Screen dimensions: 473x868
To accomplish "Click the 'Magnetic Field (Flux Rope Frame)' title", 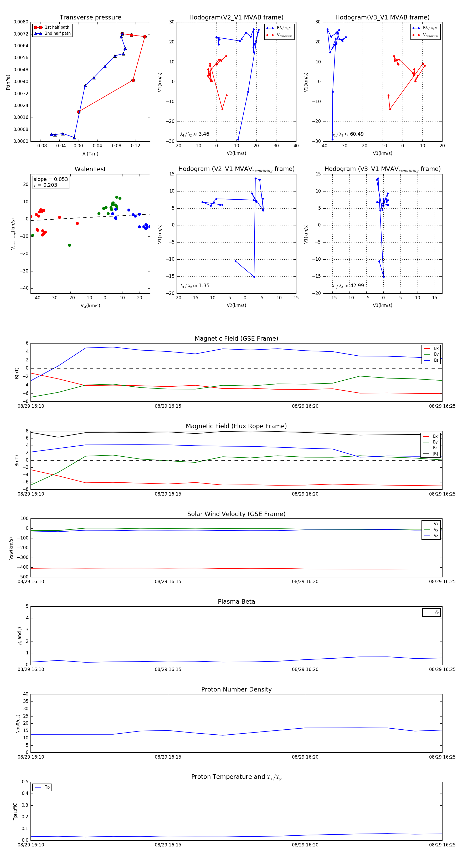I will [236, 426].
